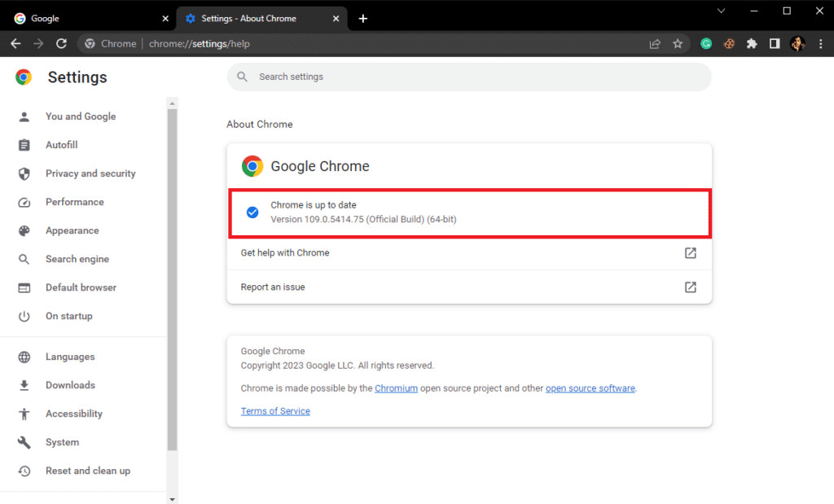Screen dimensions: 834x504
Task: Open the profile avatar menu
Action: (797, 44)
